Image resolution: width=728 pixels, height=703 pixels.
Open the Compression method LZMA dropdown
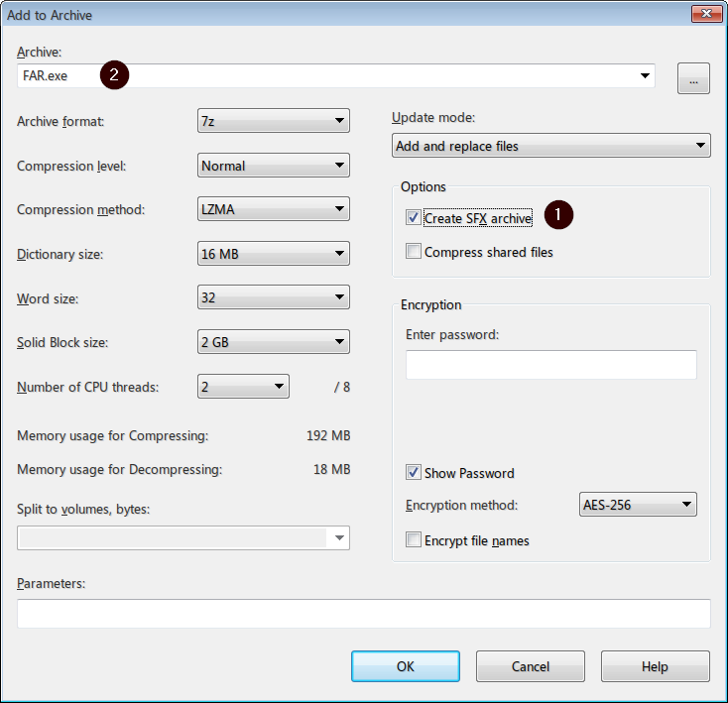[274, 209]
